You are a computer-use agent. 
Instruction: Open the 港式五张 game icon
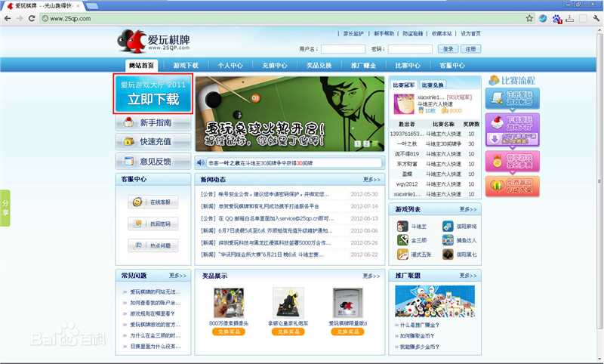coord(402,254)
